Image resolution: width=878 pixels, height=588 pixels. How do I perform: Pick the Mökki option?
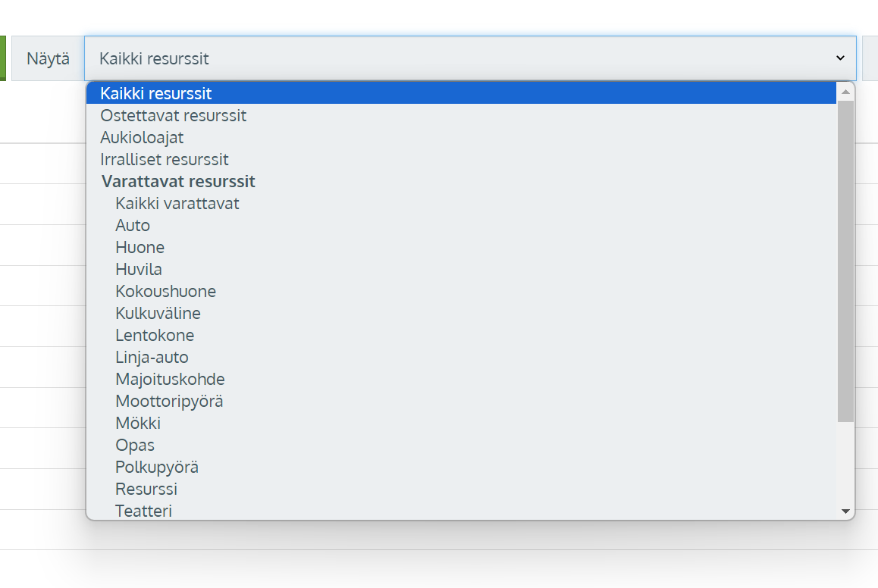tap(462, 423)
